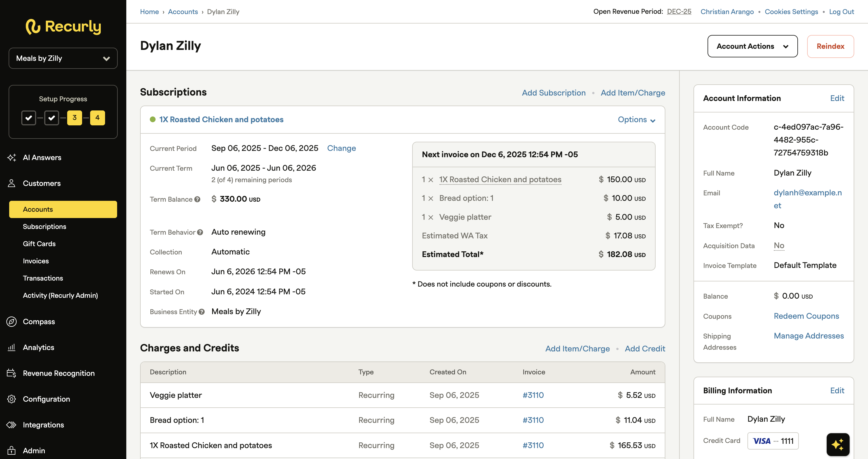Click the Term Balance help icon
This screenshot has height=459, width=868.
(x=197, y=199)
